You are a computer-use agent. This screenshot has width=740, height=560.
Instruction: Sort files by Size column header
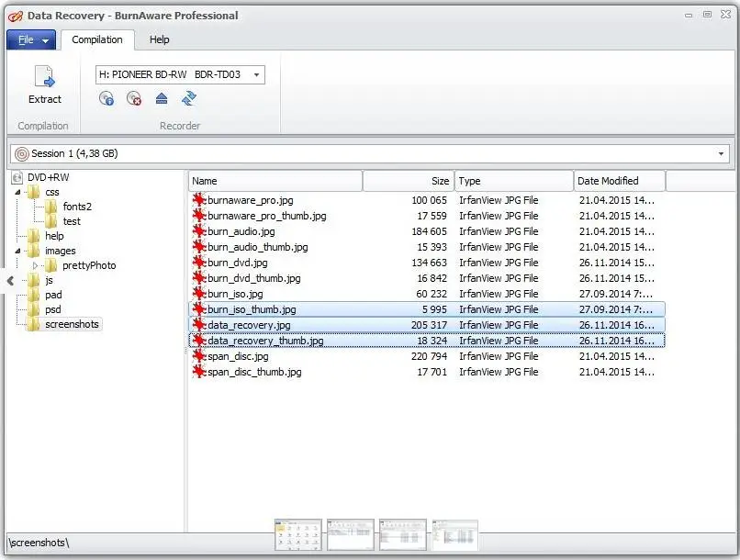click(x=409, y=181)
